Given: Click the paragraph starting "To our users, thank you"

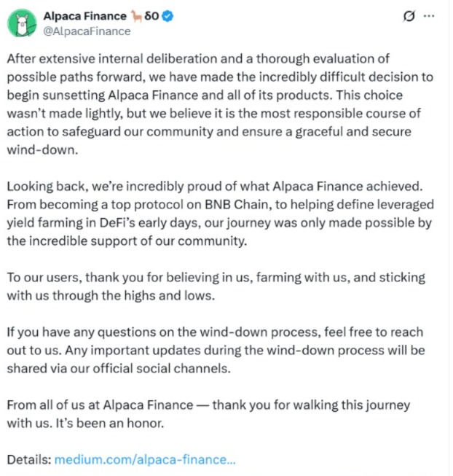Looking at the screenshot, I should (218, 286).
